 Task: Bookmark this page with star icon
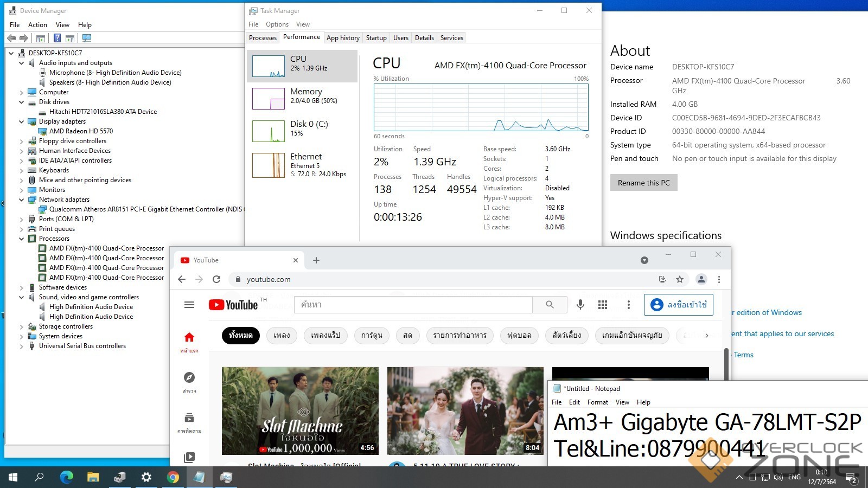point(679,279)
